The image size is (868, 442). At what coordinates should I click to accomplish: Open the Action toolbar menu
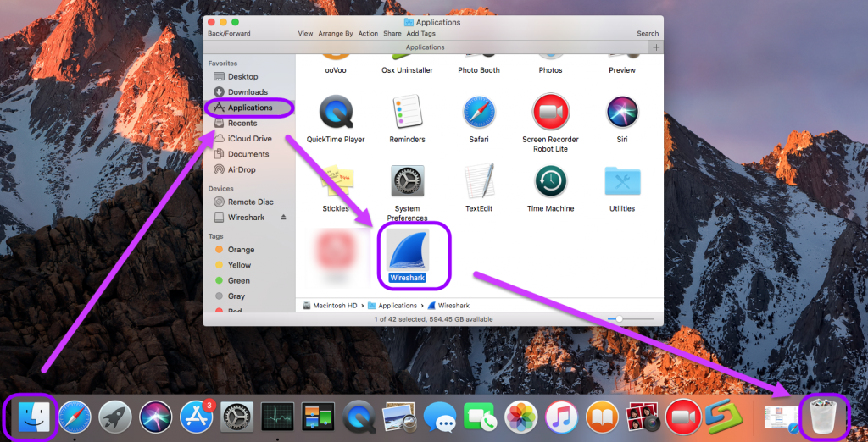[368, 34]
